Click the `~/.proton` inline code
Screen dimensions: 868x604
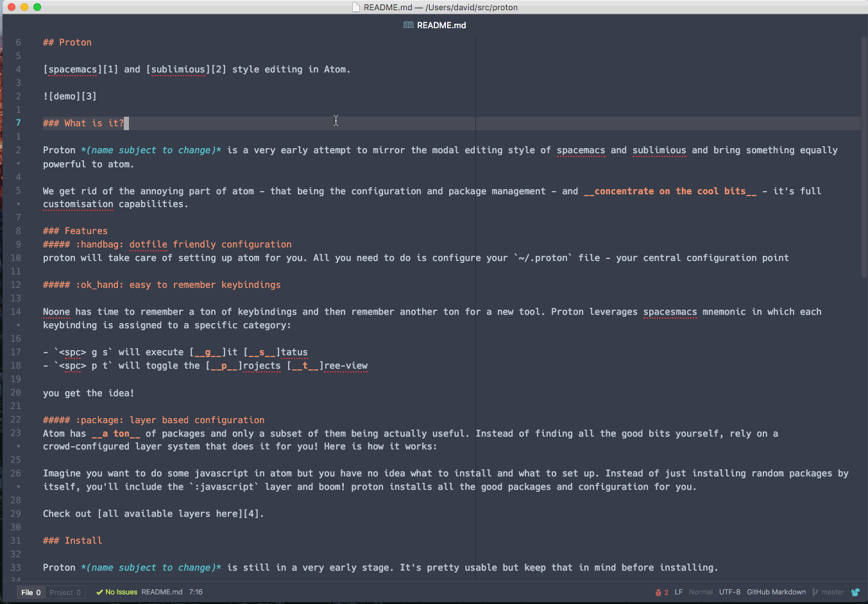coord(543,258)
